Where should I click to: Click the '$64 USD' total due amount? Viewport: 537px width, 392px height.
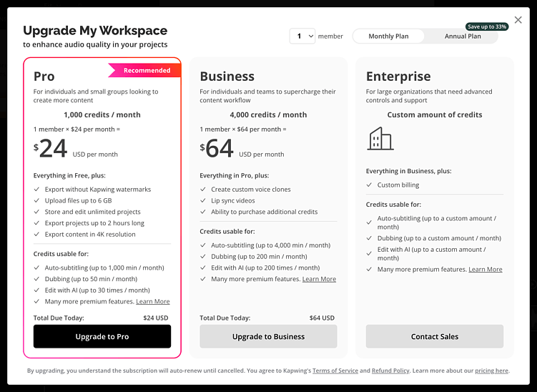(x=322, y=318)
